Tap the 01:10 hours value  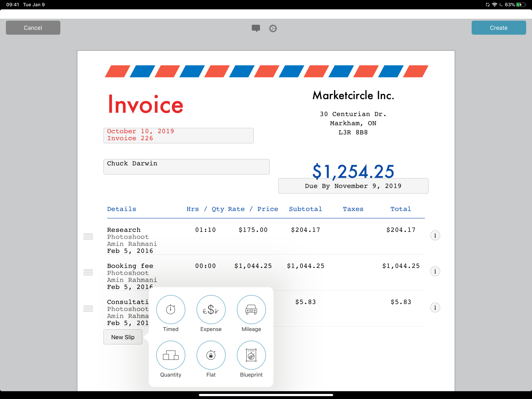[x=205, y=230]
